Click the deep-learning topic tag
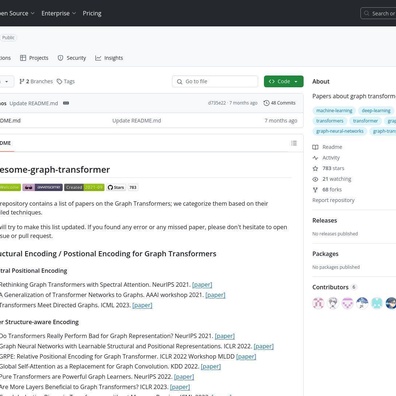The width and height of the screenshot is (396, 396). [376, 111]
